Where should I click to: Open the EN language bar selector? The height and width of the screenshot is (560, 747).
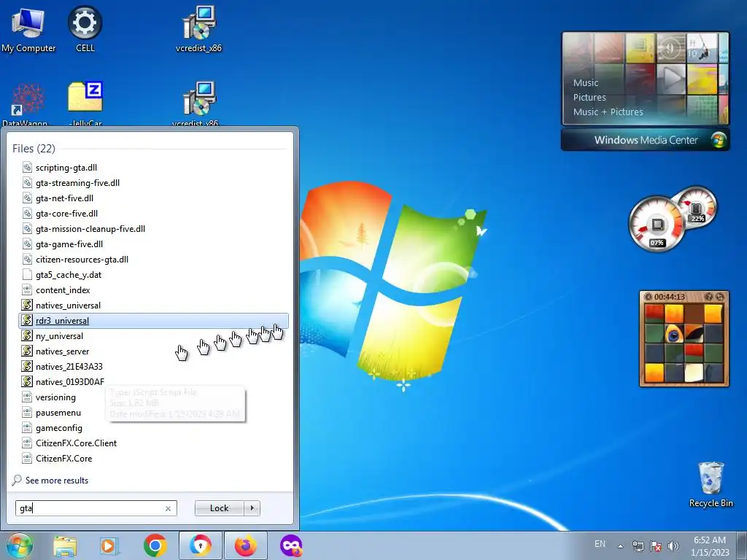pos(600,544)
